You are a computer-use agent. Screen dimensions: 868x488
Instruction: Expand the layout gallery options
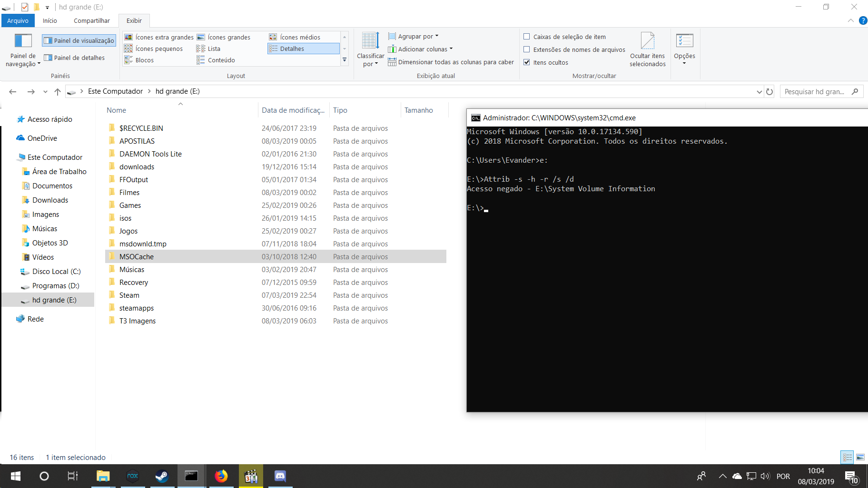pyautogui.click(x=345, y=60)
